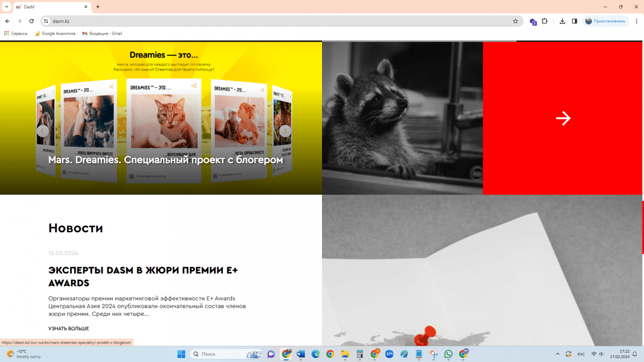Open the Входящие - Gmail bookmark
644x362 pixels.
[102, 34]
